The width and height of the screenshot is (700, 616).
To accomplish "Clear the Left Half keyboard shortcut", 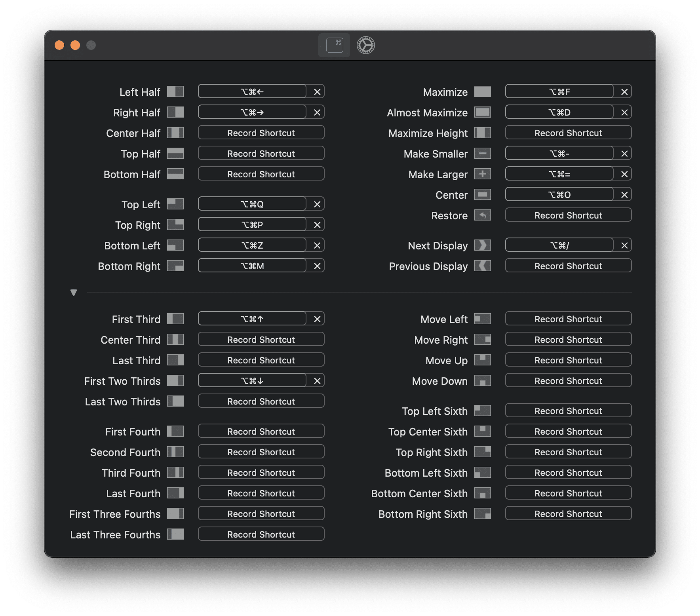I will [316, 91].
